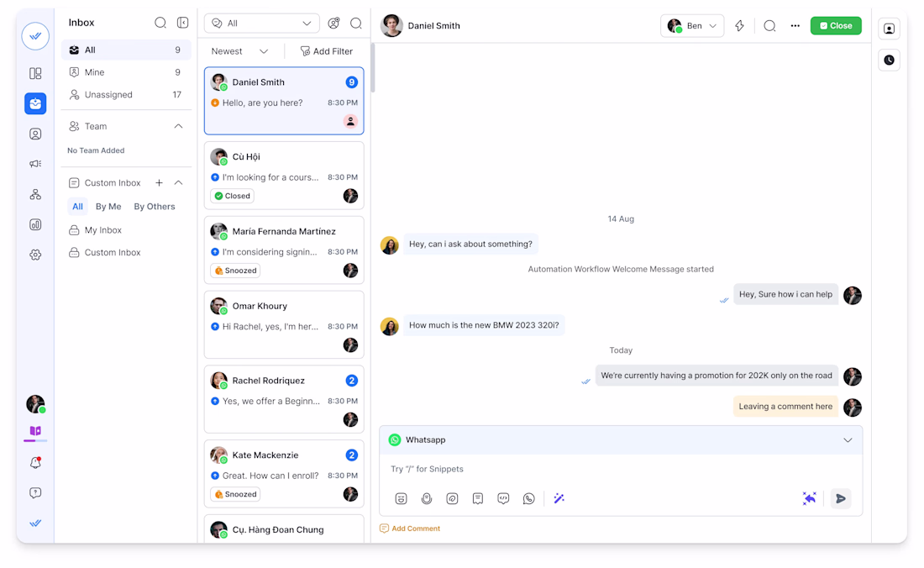Select the Unassigned inbox view
The width and height of the screenshot is (924, 568).
pyautogui.click(x=126, y=95)
